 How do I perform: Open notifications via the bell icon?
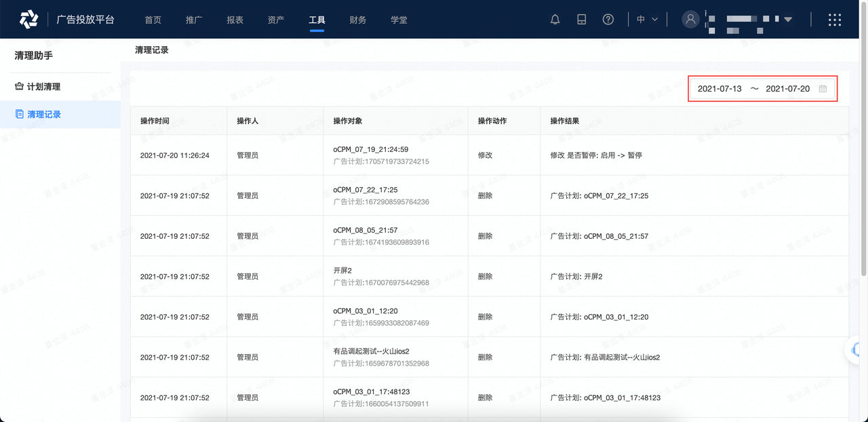[555, 19]
